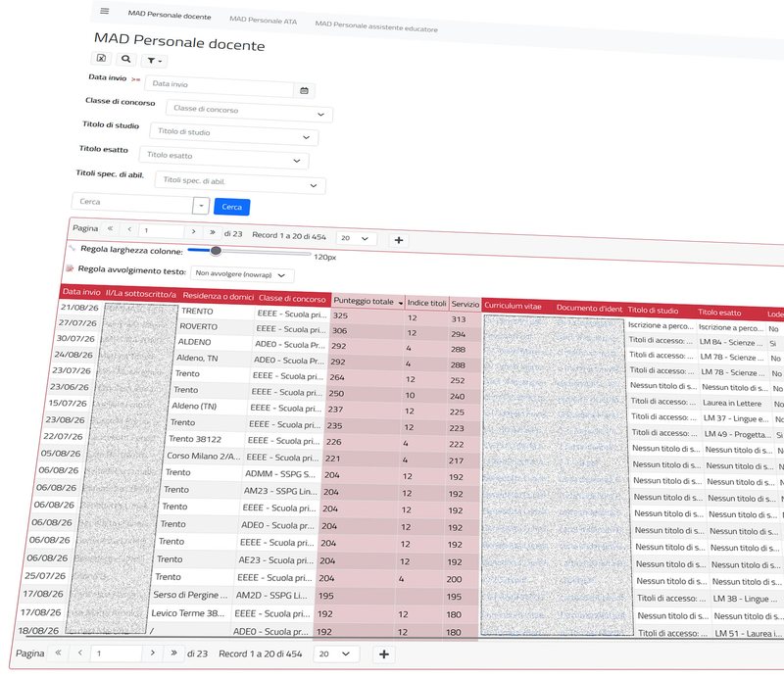Image resolution: width=784 pixels, height=678 pixels.
Task: Go to next page in footer pagination bar
Action: pyautogui.click(x=153, y=653)
